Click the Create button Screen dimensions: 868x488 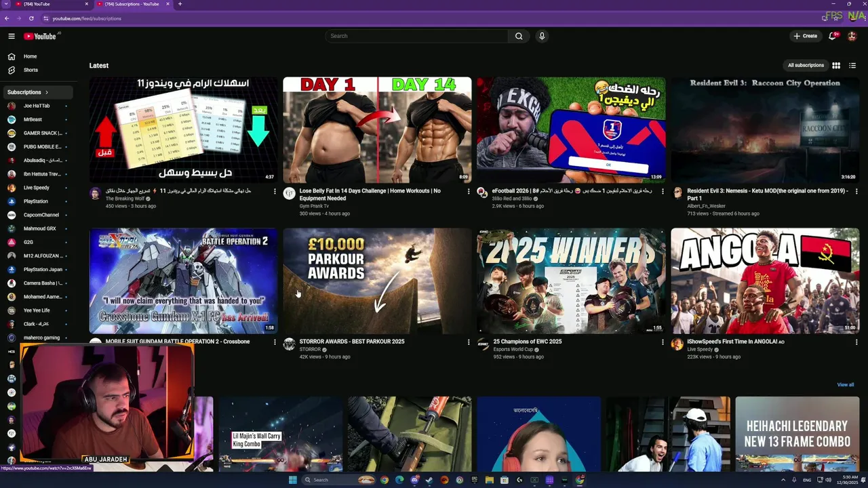806,36
